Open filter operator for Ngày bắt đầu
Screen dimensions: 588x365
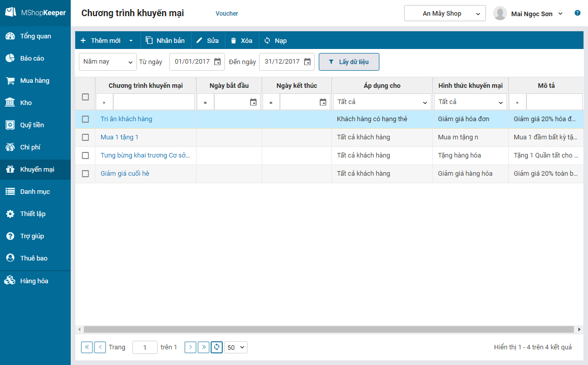(206, 102)
